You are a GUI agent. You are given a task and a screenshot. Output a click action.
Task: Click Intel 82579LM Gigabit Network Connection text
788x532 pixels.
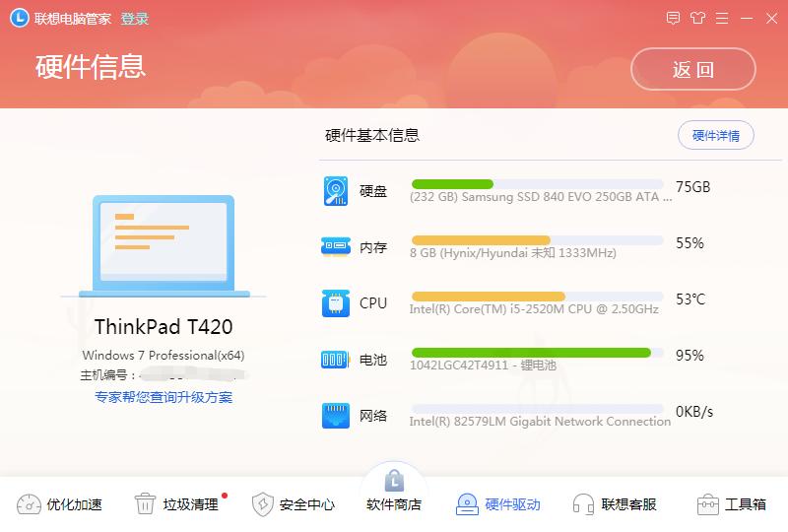[x=540, y=422]
